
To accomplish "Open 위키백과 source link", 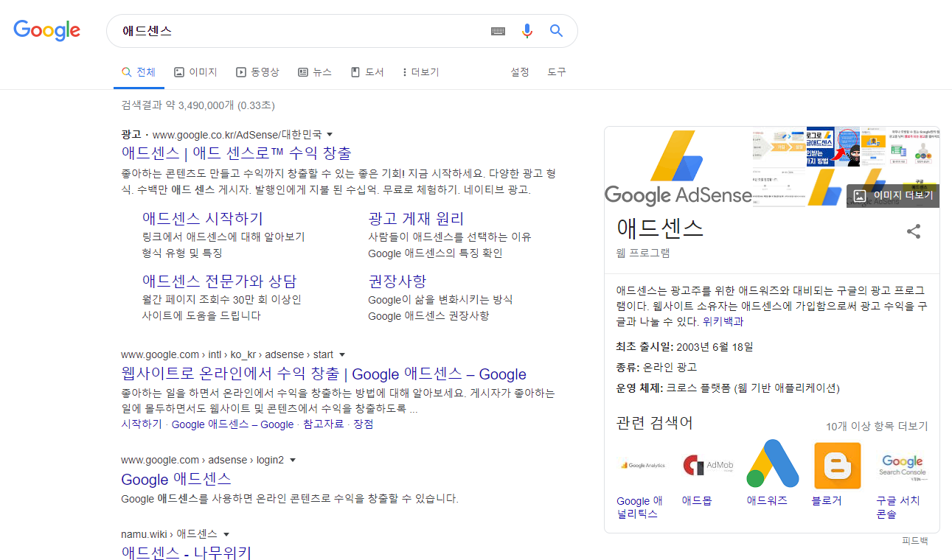I will (723, 322).
